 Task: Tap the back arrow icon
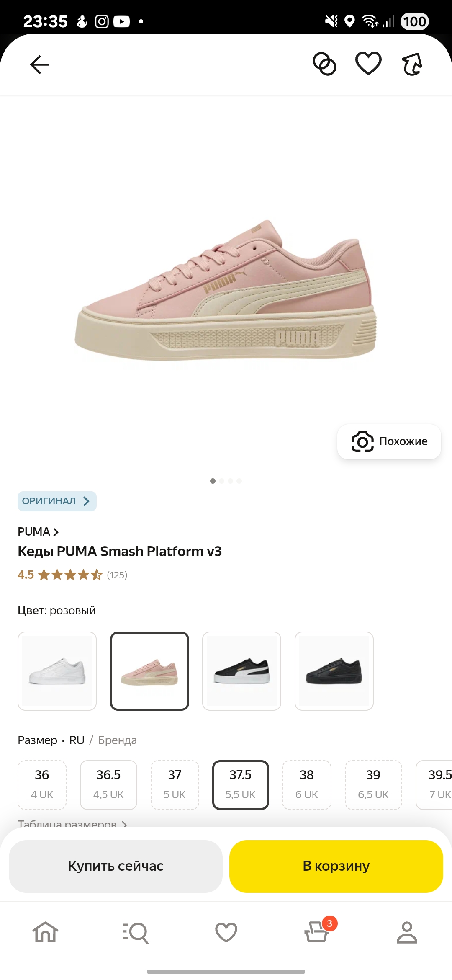tap(40, 64)
